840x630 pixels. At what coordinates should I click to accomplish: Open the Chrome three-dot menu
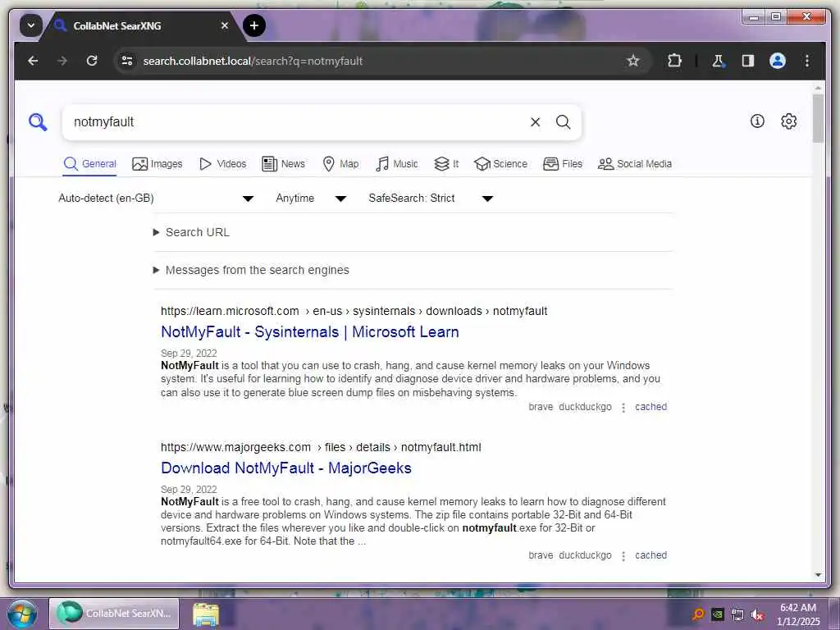coord(807,61)
